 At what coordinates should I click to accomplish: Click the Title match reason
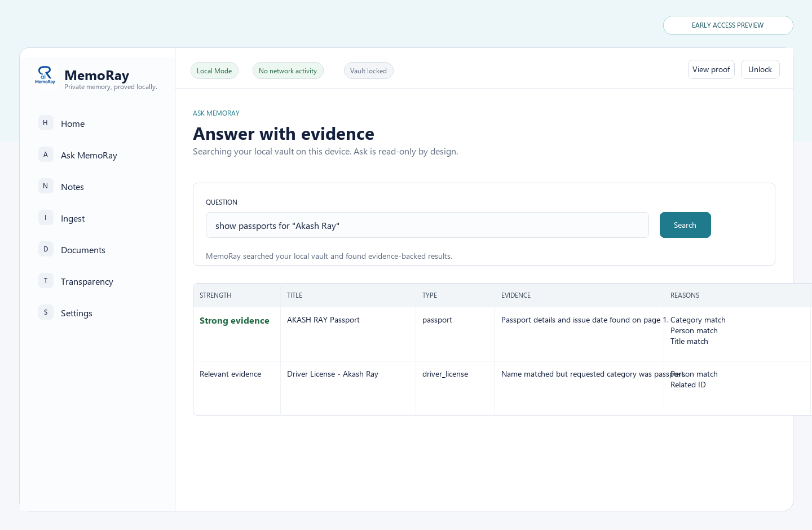689,341
